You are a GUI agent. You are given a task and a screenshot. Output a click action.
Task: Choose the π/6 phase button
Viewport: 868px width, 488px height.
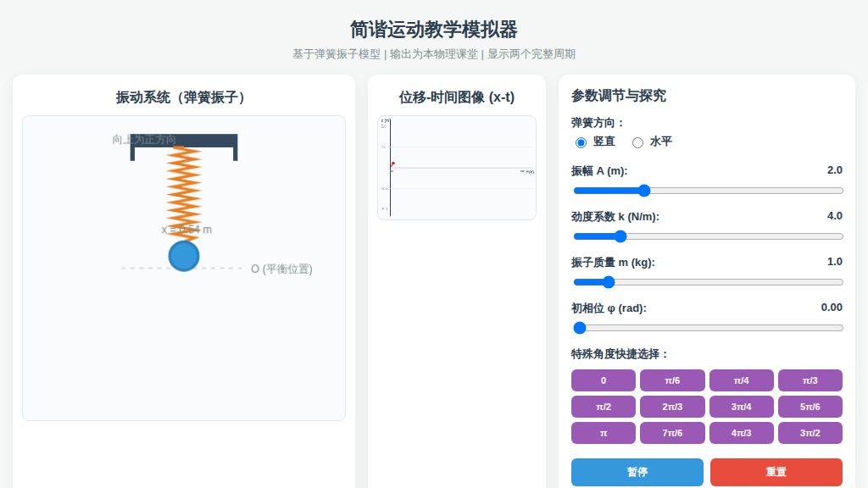tap(672, 380)
